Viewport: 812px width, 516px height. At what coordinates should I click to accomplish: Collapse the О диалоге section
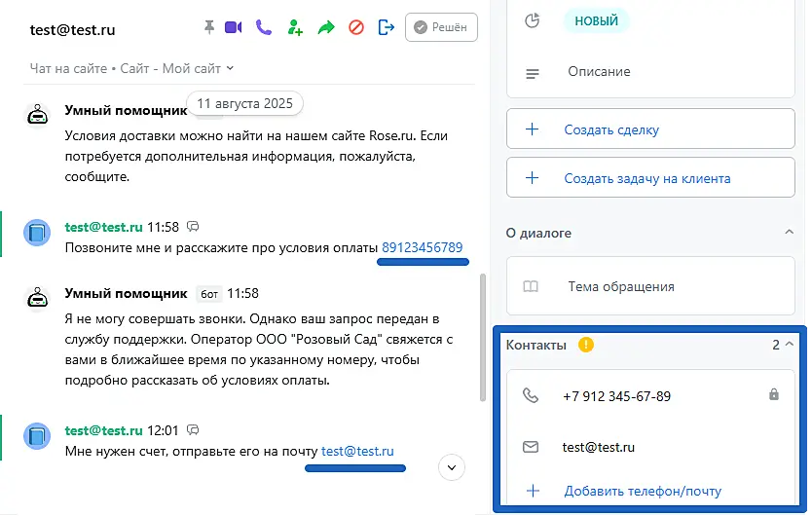tap(789, 233)
